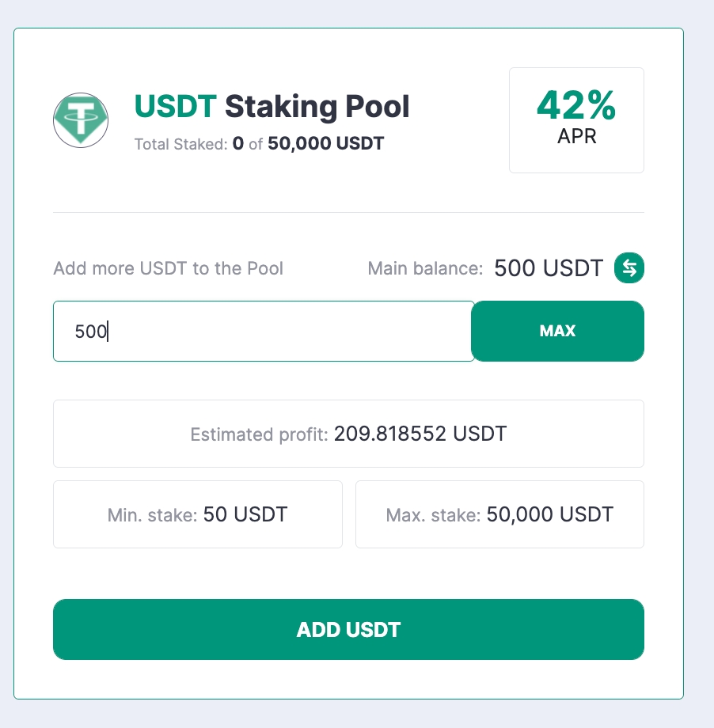Screen dimensions: 714x728
Task: Click the green transfer arrows icon
Action: coord(629,268)
